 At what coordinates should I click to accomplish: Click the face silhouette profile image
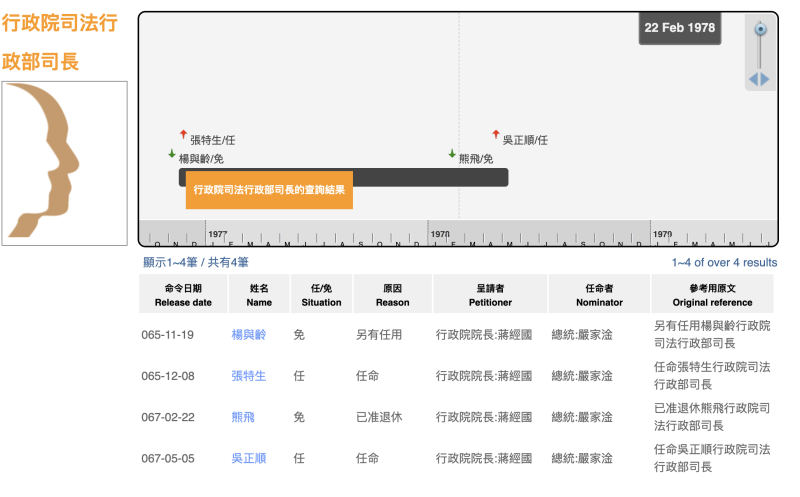click(x=65, y=163)
